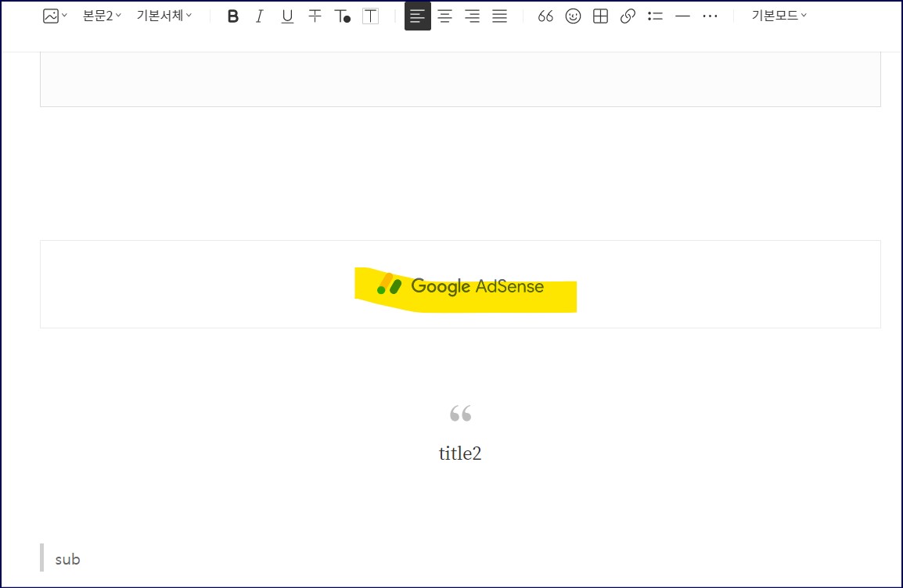
Task: Center align the text
Action: click(444, 16)
